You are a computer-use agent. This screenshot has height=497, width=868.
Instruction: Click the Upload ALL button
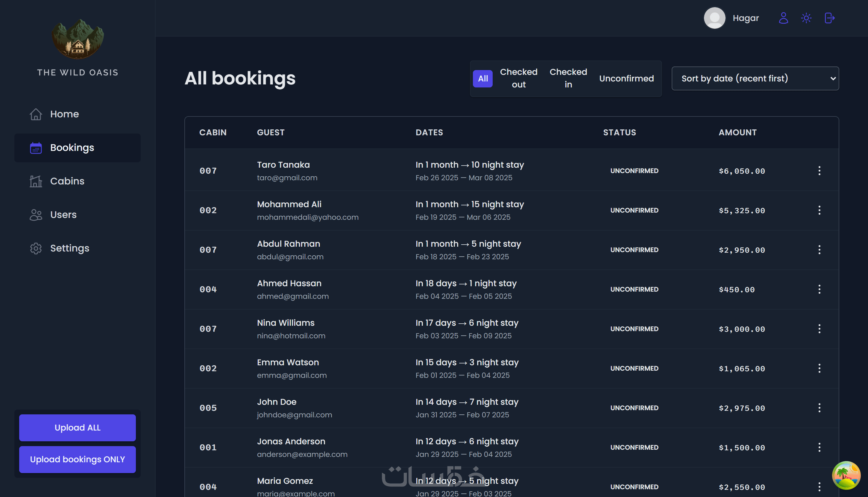pyautogui.click(x=78, y=428)
